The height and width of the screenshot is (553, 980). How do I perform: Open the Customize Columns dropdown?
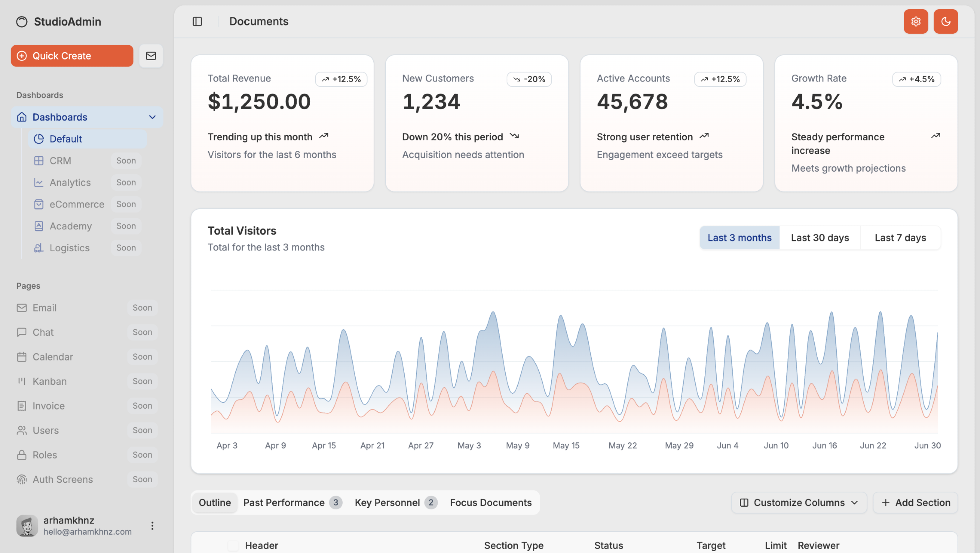pyautogui.click(x=799, y=502)
